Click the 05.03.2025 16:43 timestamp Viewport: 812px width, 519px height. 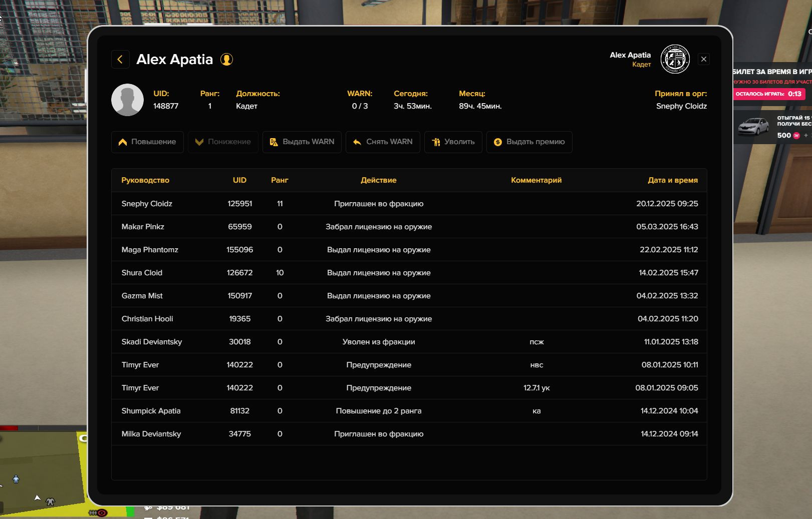[x=667, y=227]
